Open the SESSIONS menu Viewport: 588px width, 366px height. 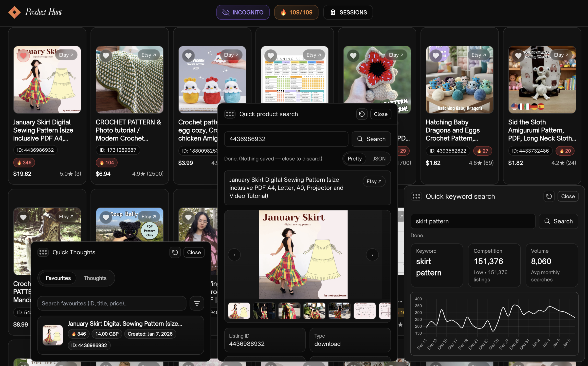tap(348, 12)
